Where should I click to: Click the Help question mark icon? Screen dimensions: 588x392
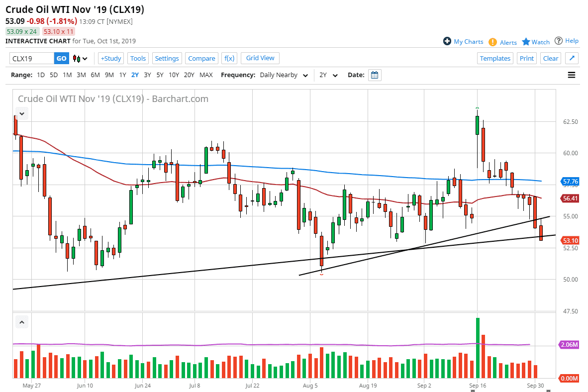559,41
